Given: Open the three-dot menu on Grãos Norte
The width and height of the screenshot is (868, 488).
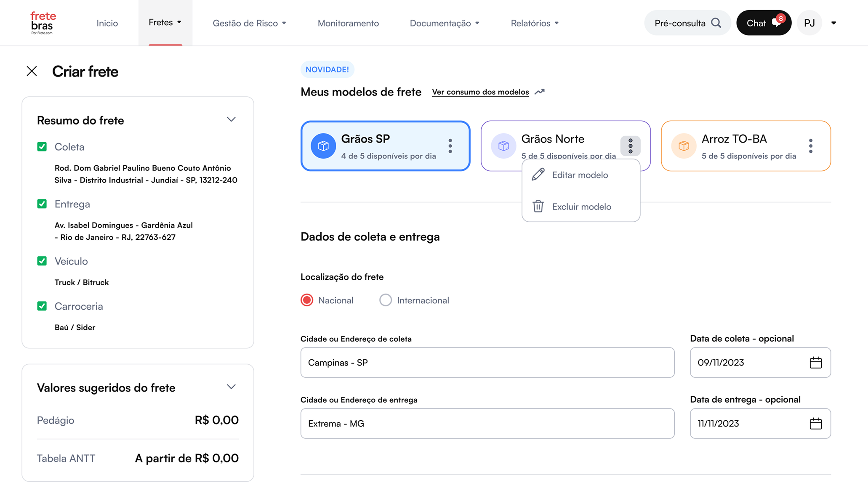Looking at the screenshot, I should tap(630, 146).
